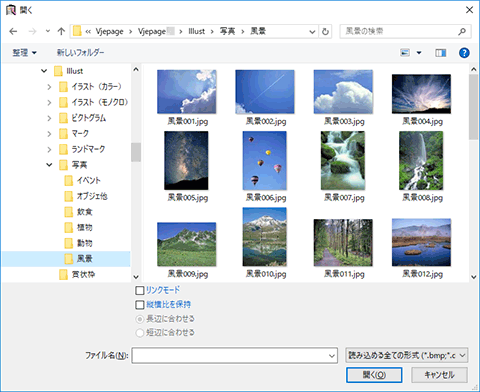Change the view mode icon

coord(405,53)
